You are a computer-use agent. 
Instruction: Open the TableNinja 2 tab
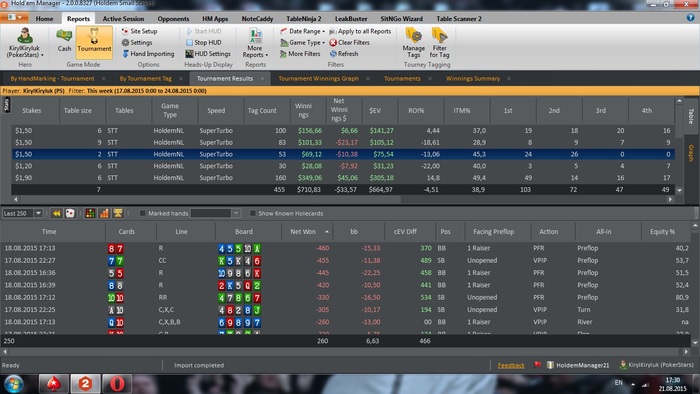click(x=304, y=19)
